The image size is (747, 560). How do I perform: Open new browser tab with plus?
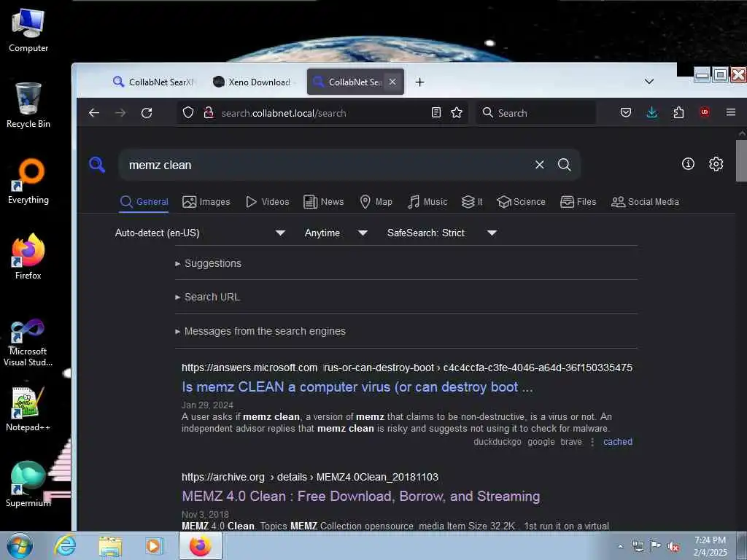click(x=419, y=82)
